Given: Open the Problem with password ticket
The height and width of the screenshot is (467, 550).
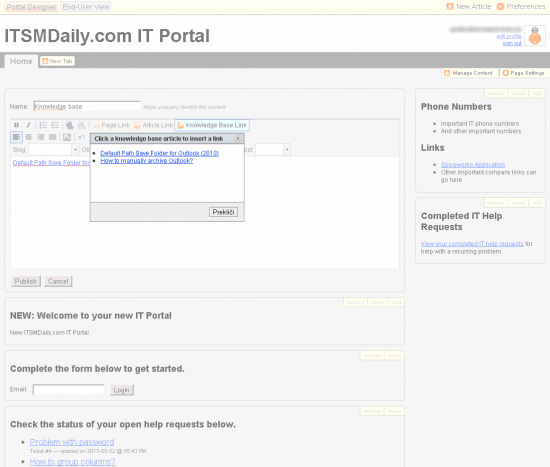Looking at the screenshot, I should tap(72, 442).
